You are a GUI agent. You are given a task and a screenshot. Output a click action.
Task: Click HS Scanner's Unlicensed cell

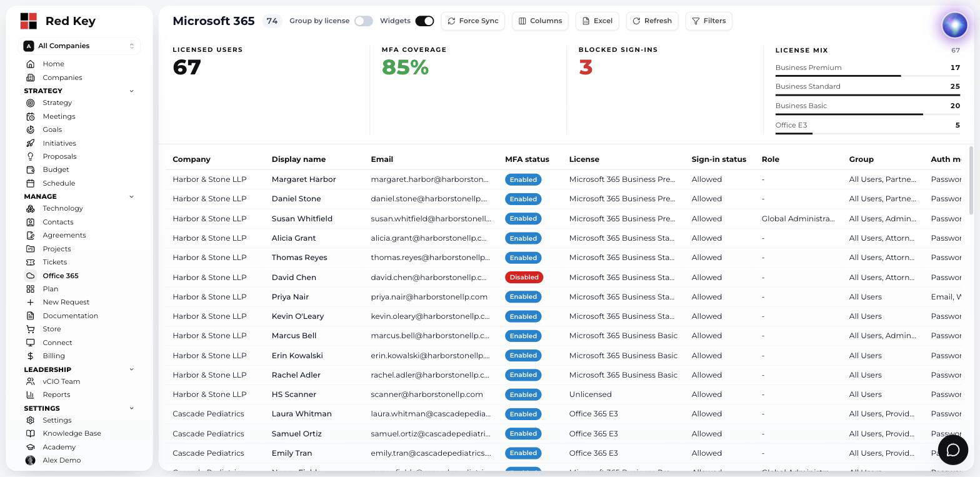point(590,394)
